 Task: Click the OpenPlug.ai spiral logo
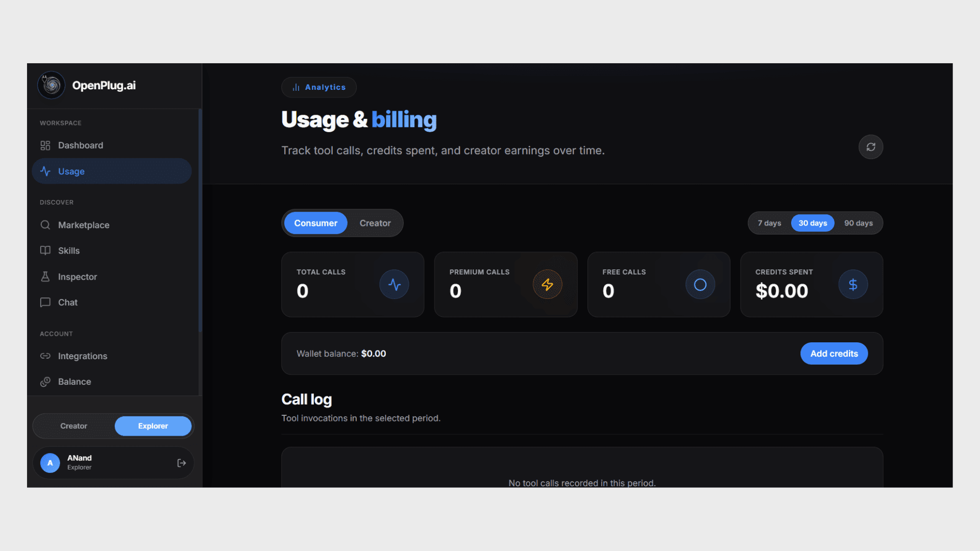[51, 85]
